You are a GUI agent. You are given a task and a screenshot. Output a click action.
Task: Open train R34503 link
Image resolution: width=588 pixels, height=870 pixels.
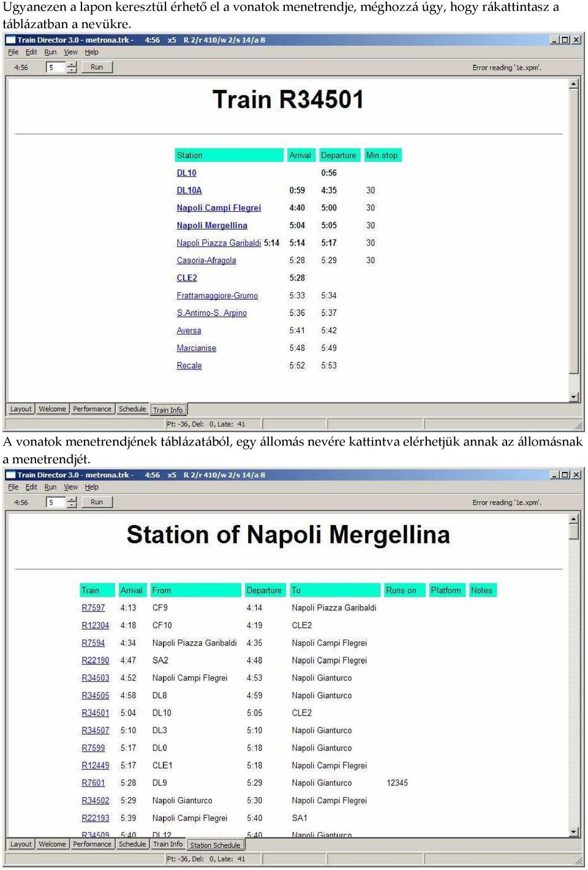click(95, 678)
